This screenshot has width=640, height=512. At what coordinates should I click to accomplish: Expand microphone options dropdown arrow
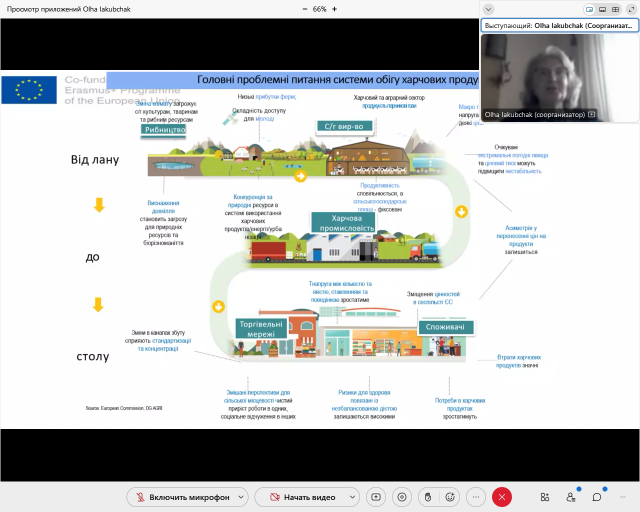pyautogui.click(x=239, y=496)
